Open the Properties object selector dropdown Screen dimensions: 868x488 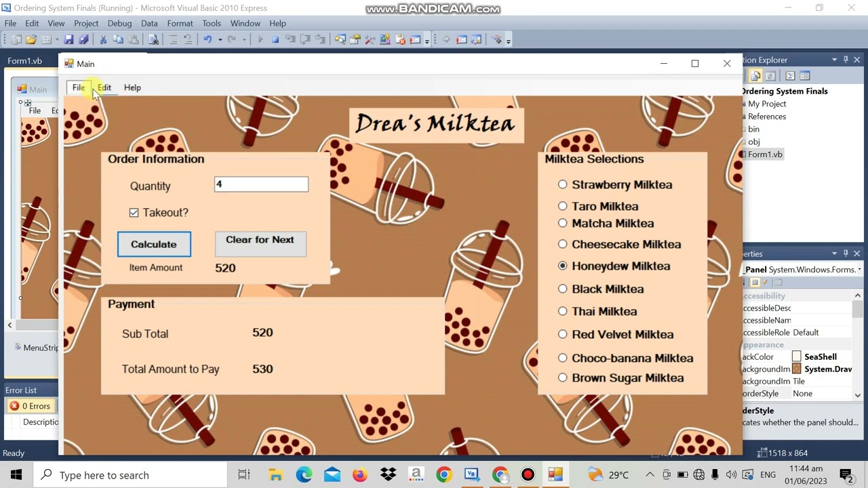pos(859,270)
